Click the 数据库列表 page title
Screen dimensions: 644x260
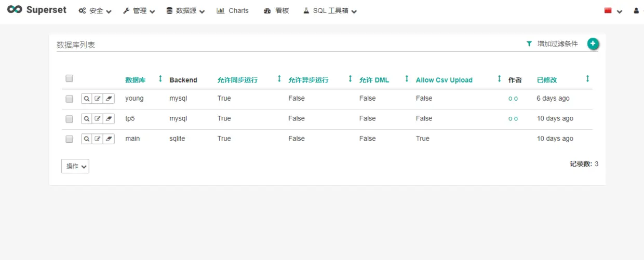pyautogui.click(x=76, y=45)
